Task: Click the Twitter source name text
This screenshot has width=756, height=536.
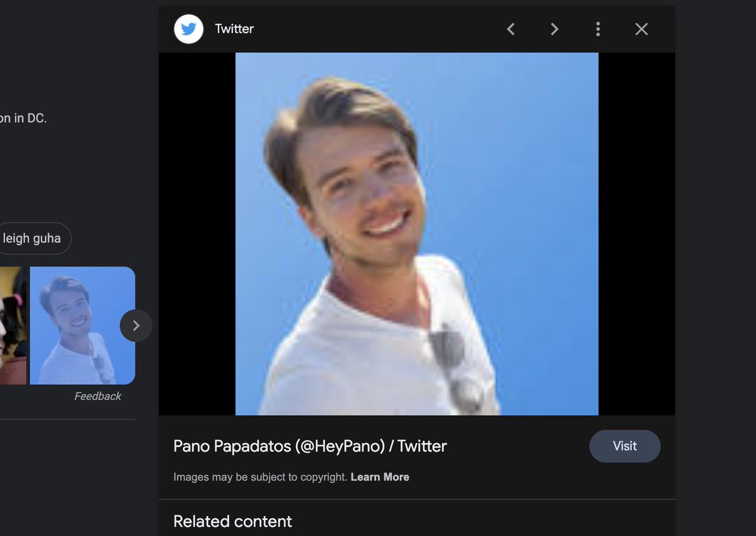Action: [x=234, y=29]
